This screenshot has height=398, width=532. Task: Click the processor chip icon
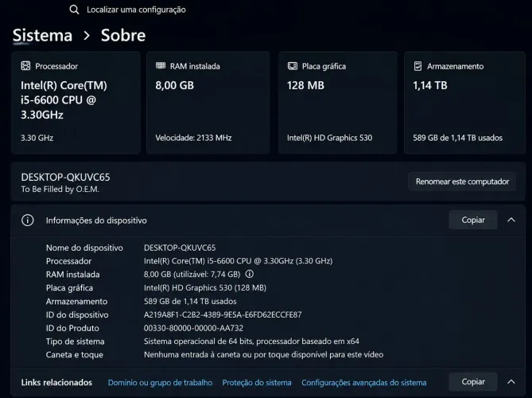(x=25, y=66)
